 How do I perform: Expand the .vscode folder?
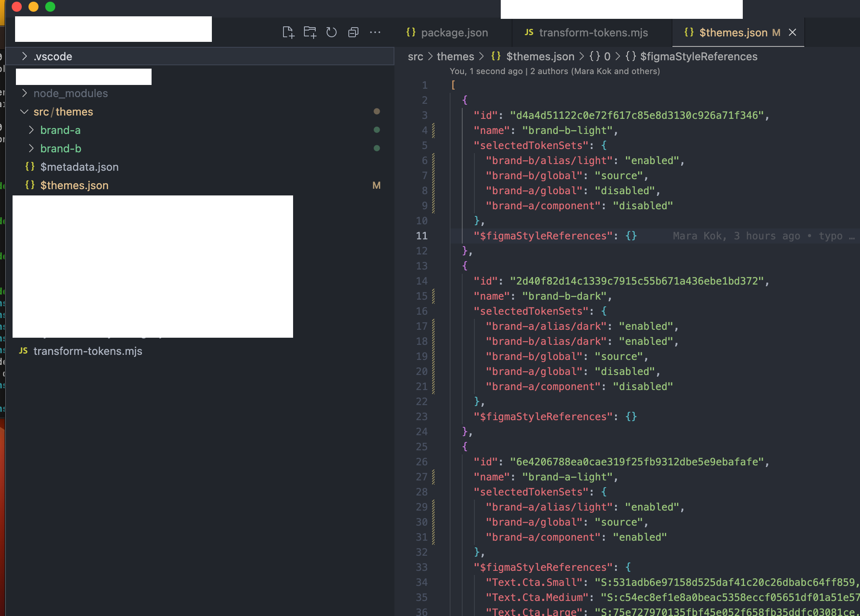coord(24,56)
